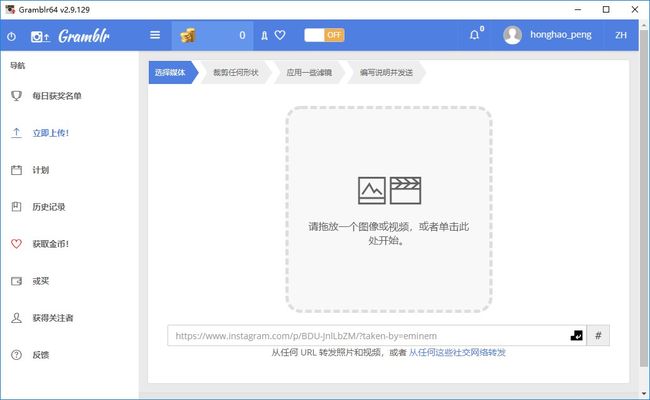Click the hashtag # button

(598, 335)
